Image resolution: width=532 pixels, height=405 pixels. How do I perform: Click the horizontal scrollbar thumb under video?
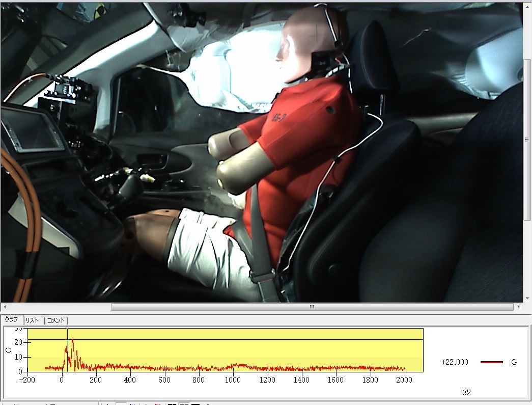click(x=312, y=307)
